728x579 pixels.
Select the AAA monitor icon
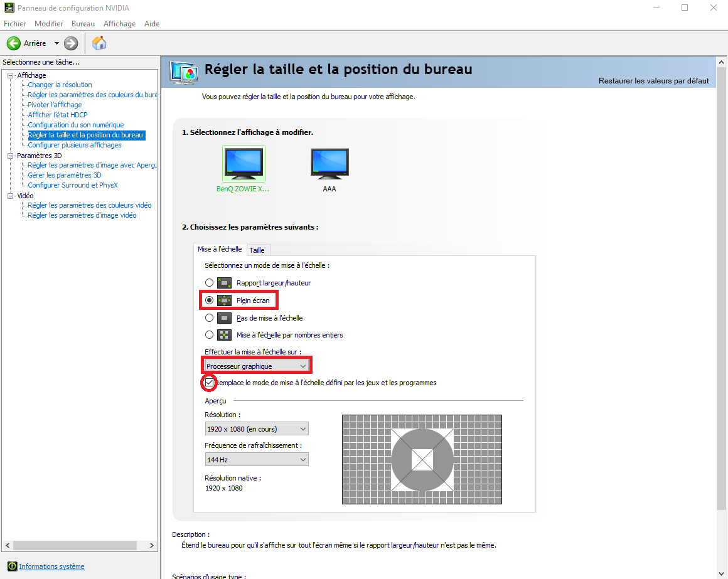(329, 164)
